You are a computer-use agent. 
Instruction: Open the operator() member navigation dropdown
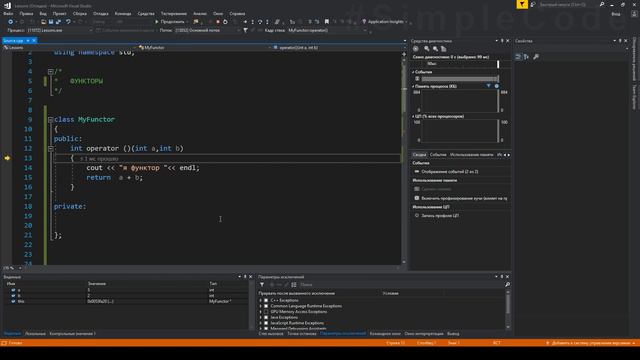(339, 47)
